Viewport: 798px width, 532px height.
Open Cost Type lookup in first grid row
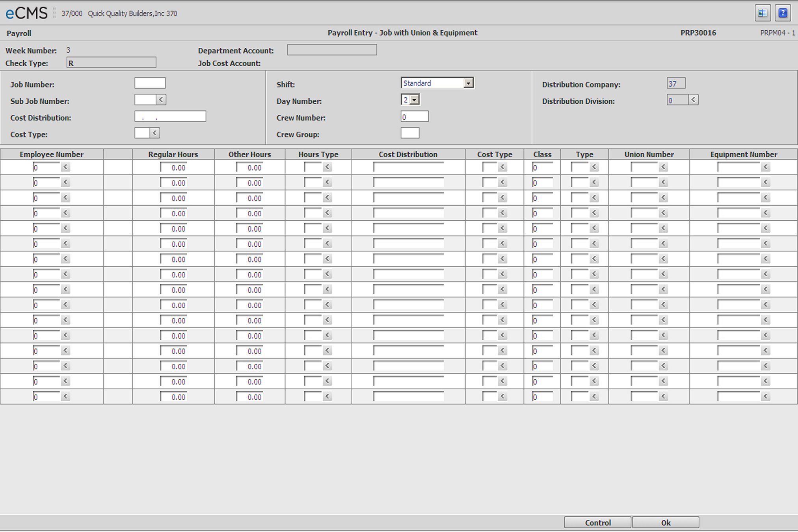point(502,167)
